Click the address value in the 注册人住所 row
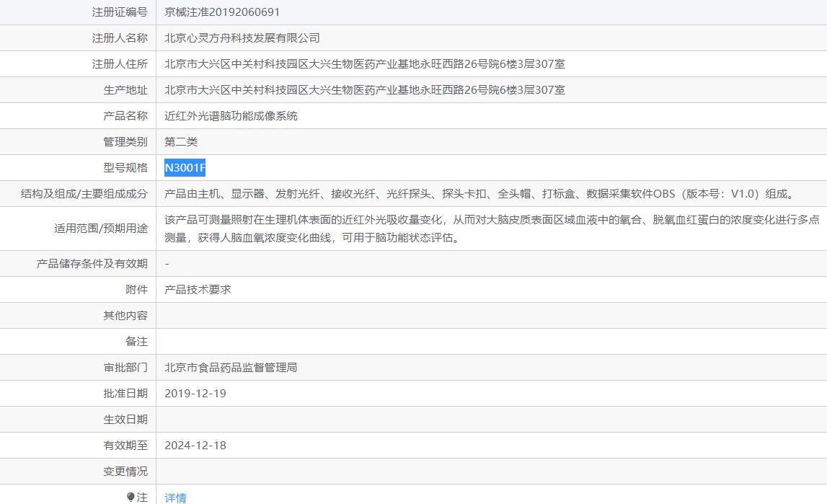This screenshot has width=827, height=504. point(364,63)
